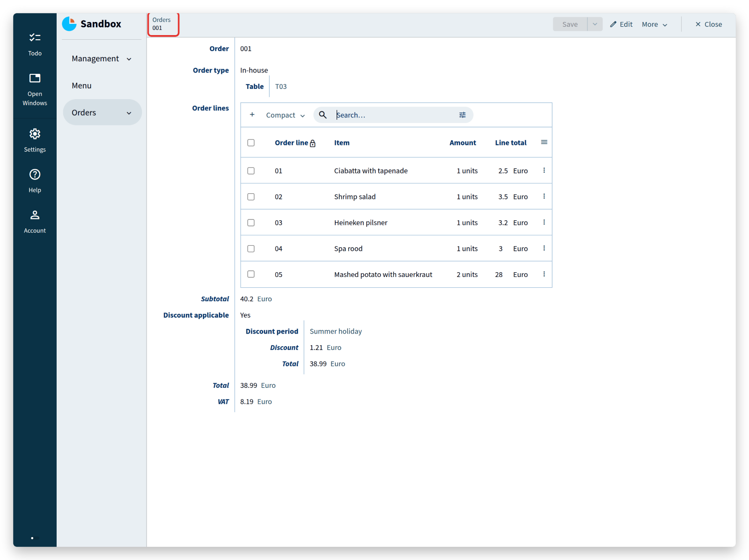Open table column menu icon

544,142
